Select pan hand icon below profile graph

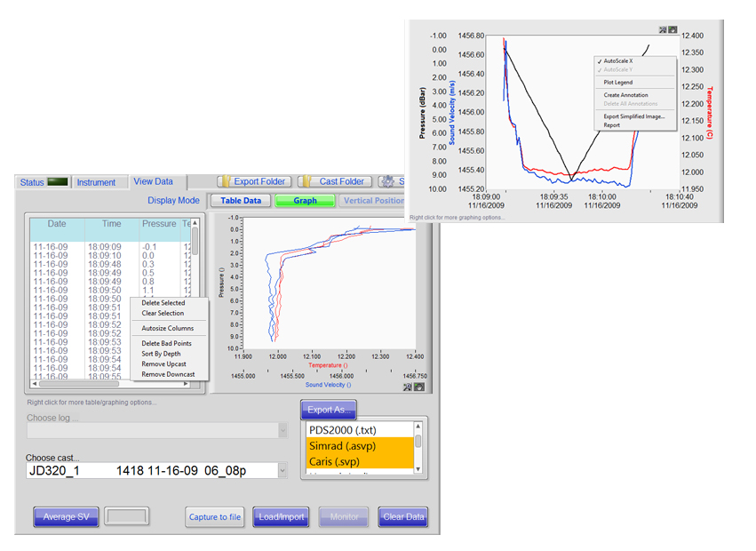click(x=418, y=387)
